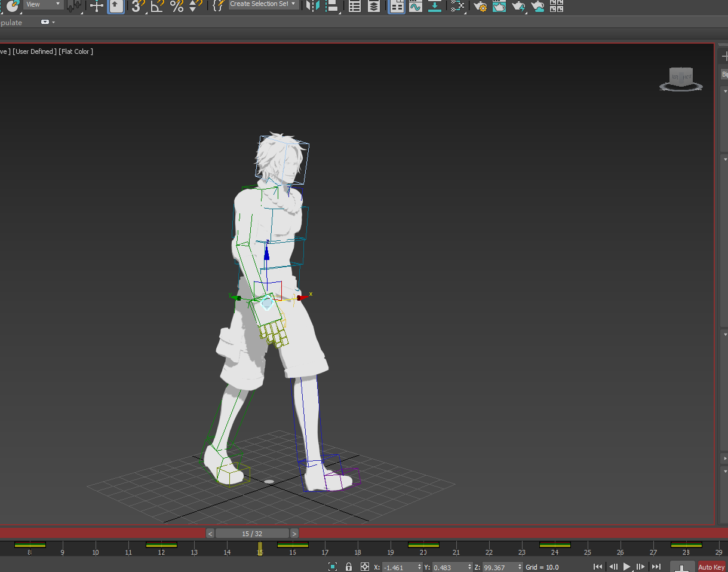Open the Curve Editor
Viewport: 728px width, 572px height.
pyautogui.click(x=415, y=6)
